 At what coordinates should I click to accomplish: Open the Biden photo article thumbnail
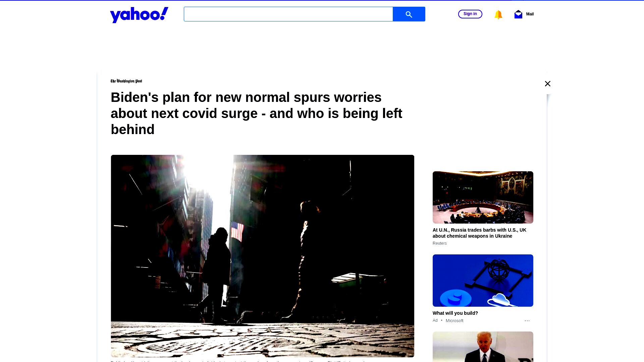click(x=483, y=347)
